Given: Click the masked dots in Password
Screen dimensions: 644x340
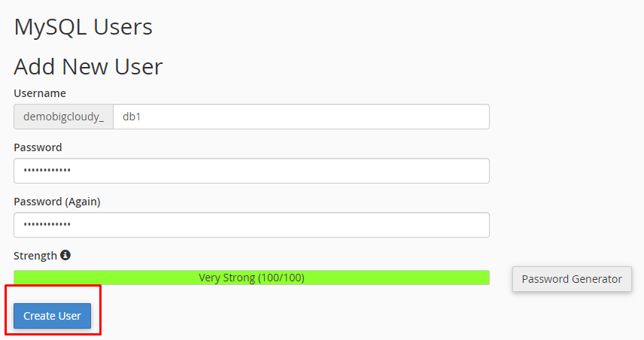Looking at the screenshot, I should (47, 171).
